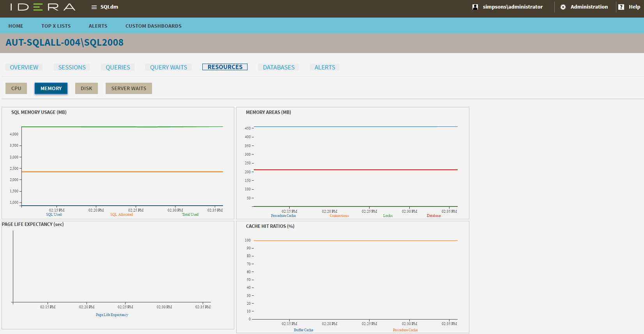This screenshot has width=644, height=334.
Task: Click the SQL Allocated legend label
Action: click(x=122, y=215)
